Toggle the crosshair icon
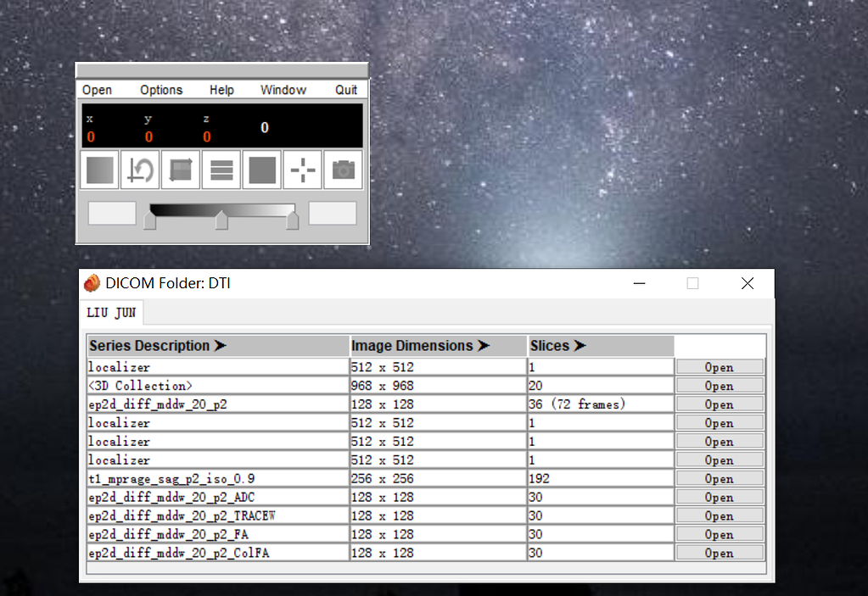Screen dimensions: 868x596 click(303, 170)
